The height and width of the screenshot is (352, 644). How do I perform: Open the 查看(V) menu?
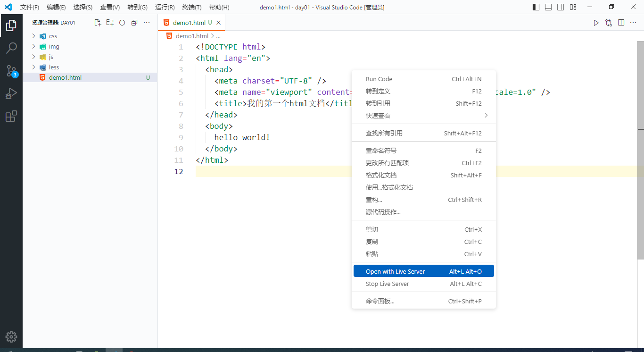[x=110, y=7]
